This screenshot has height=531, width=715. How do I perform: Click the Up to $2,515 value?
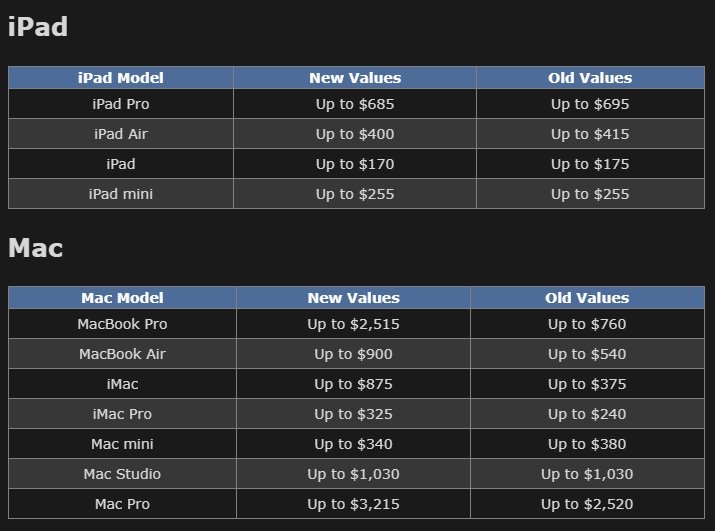tap(354, 324)
